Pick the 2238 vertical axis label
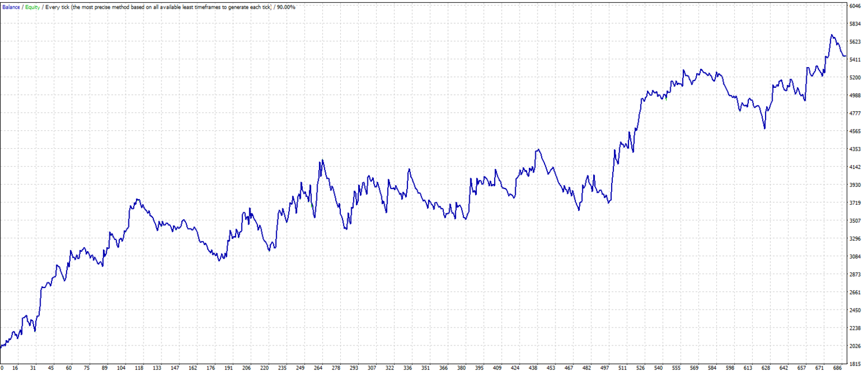Screen dimensions: 868x372 tap(855, 328)
